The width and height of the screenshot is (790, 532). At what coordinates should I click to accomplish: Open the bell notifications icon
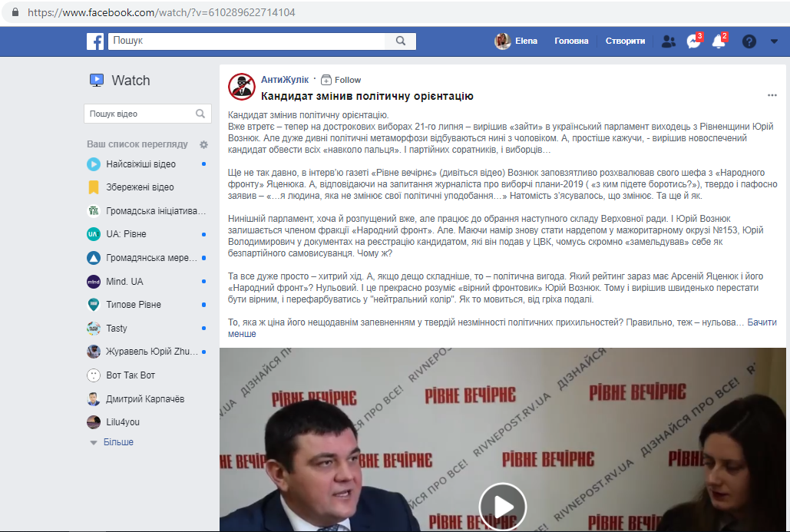coord(719,41)
